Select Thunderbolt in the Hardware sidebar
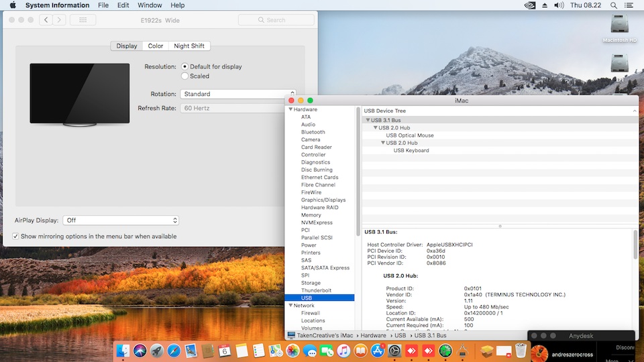Viewport: 644px width, 362px height. tap(316, 290)
